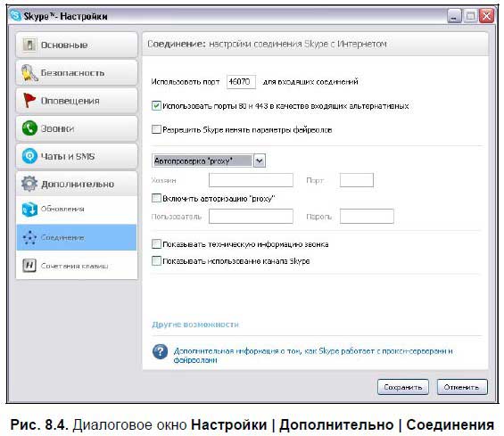Open Обновления download box icon
This screenshot has width=504, height=436.
tap(29, 210)
